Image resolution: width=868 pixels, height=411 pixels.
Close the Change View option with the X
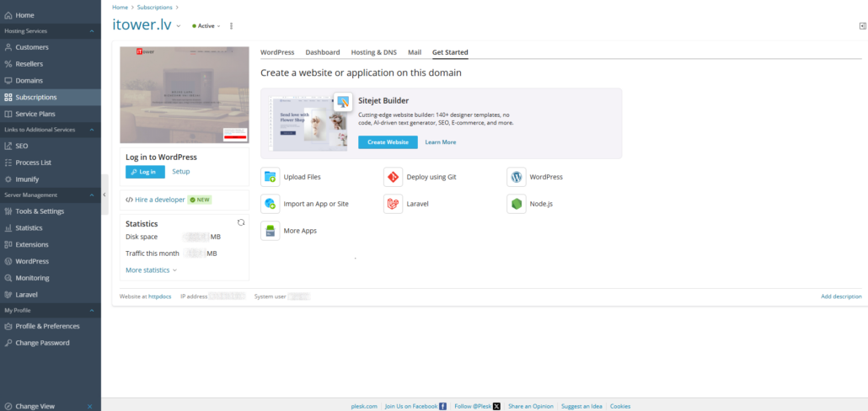coord(89,407)
